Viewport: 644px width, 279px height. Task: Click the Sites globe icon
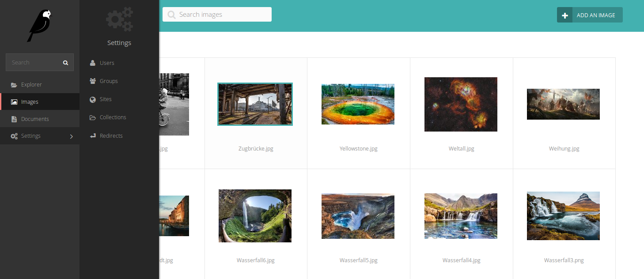coord(92,99)
